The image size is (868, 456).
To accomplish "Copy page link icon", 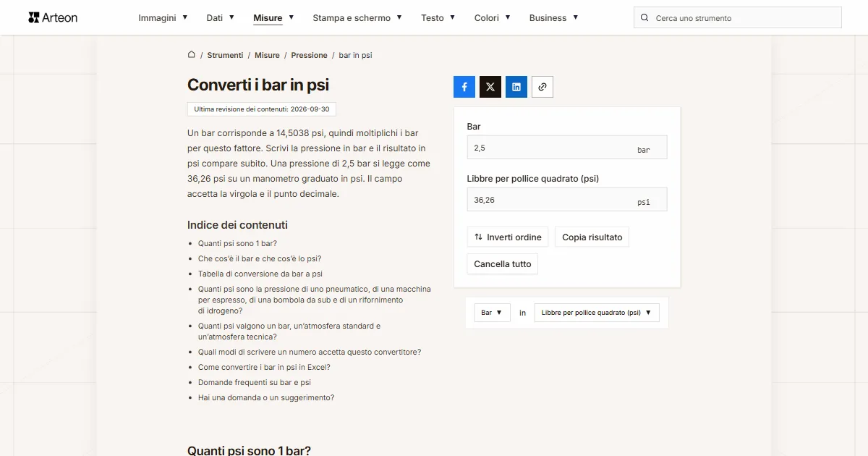I will pyautogui.click(x=542, y=87).
